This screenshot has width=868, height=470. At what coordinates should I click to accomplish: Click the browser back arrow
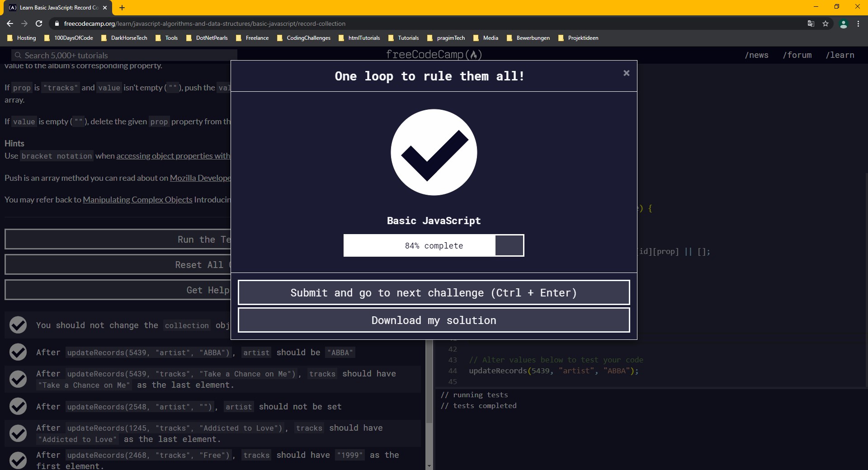pos(9,23)
